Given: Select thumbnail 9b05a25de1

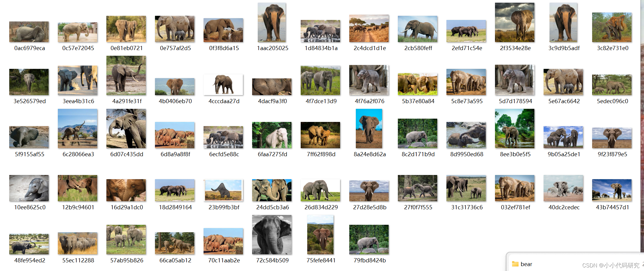Looking at the screenshot, I should pos(563,137).
